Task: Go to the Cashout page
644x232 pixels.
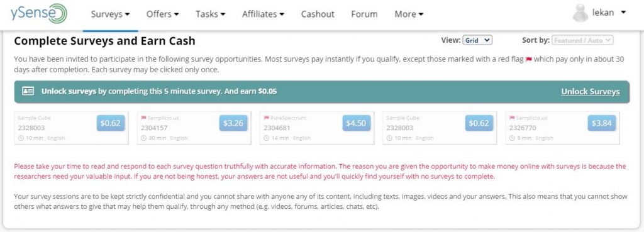Action: [x=318, y=14]
